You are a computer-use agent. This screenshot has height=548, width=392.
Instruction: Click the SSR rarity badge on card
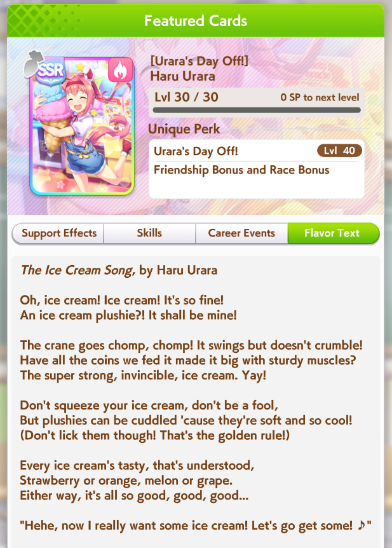(51, 71)
